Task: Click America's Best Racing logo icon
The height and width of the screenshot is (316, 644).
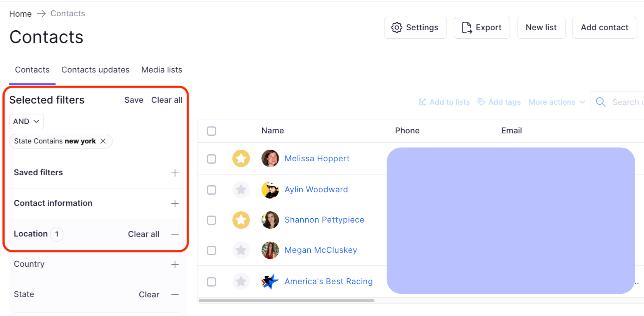Action: pyautogui.click(x=270, y=281)
